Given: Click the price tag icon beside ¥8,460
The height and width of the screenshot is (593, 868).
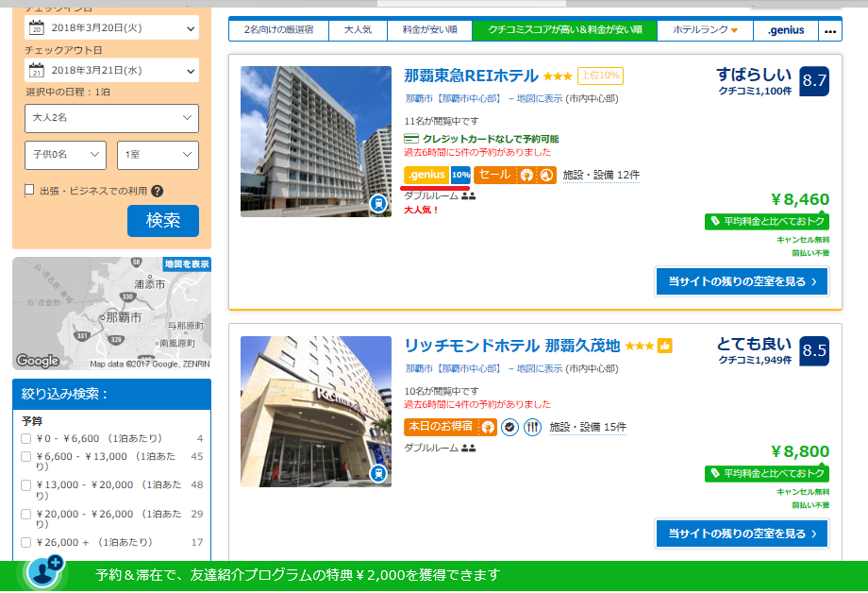Looking at the screenshot, I should pos(715,221).
